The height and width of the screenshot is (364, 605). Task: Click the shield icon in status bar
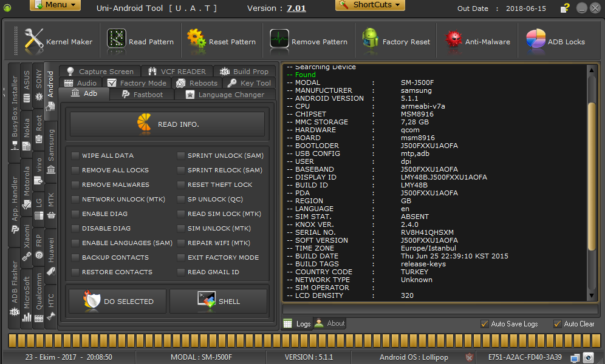tap(469, 357)
